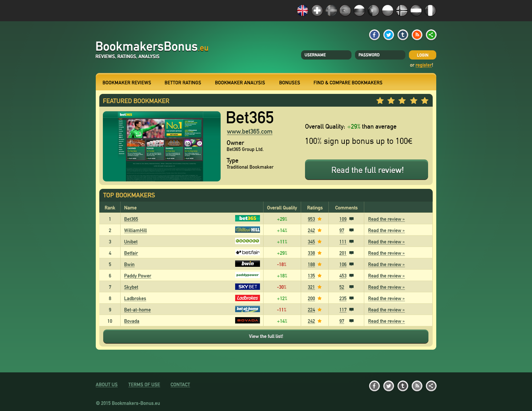Click the comment bubble icon in Betfair row
The height and width of the screenshot is (411, 532).
(x=351, y=253)
